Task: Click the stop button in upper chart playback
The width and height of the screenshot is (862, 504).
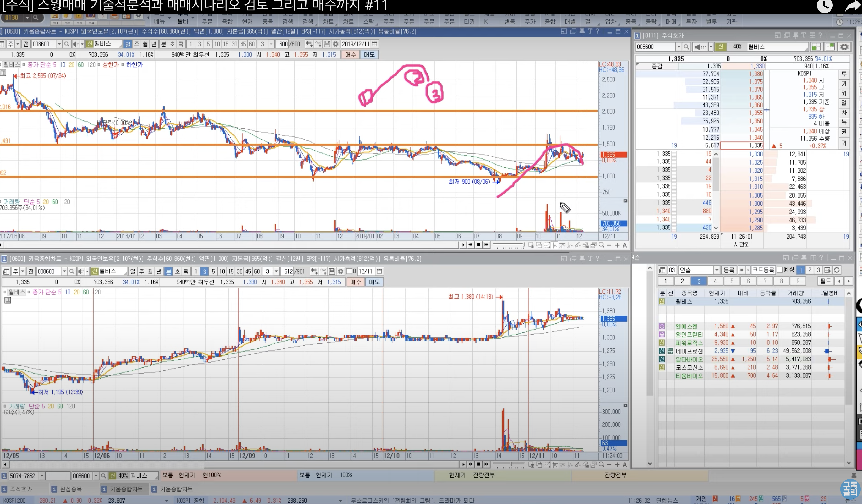Action: (478, 244)
